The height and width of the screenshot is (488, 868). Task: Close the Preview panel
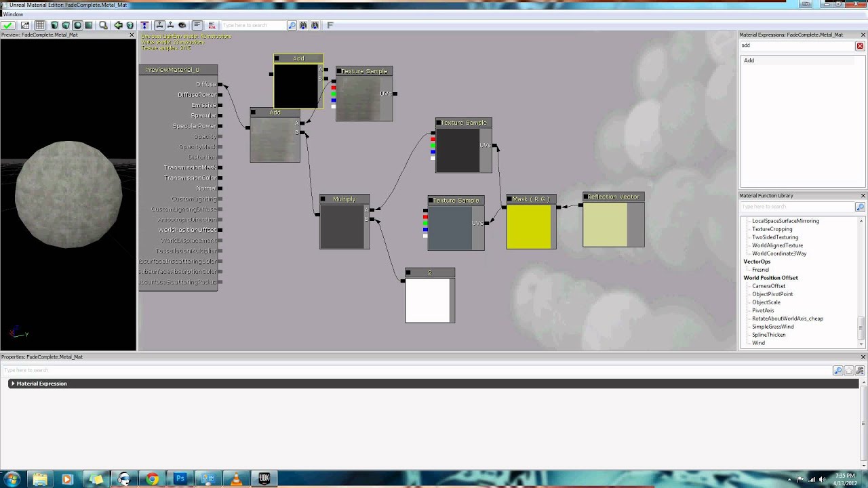(132, 35)
